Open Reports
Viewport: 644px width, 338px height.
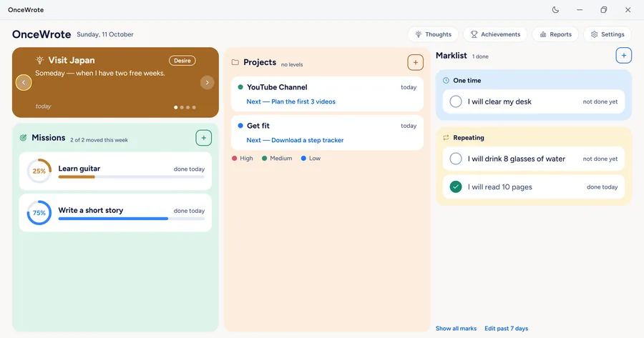tap(555, 34)
